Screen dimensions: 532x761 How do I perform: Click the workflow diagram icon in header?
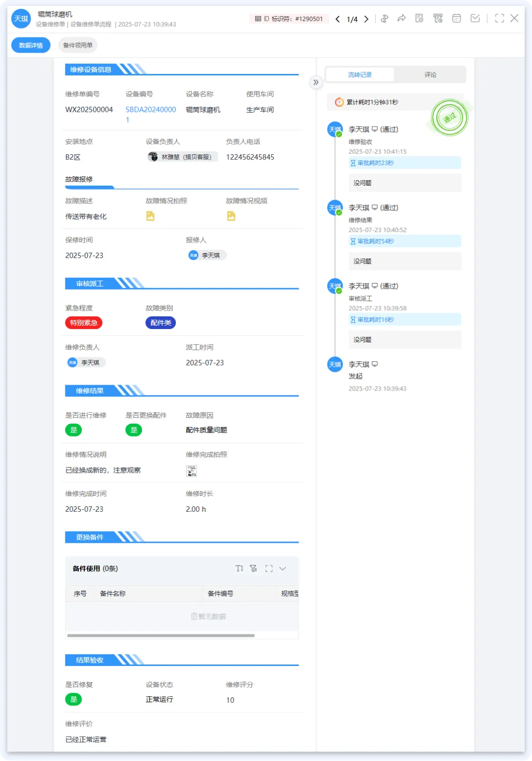(x=385, y=19)
